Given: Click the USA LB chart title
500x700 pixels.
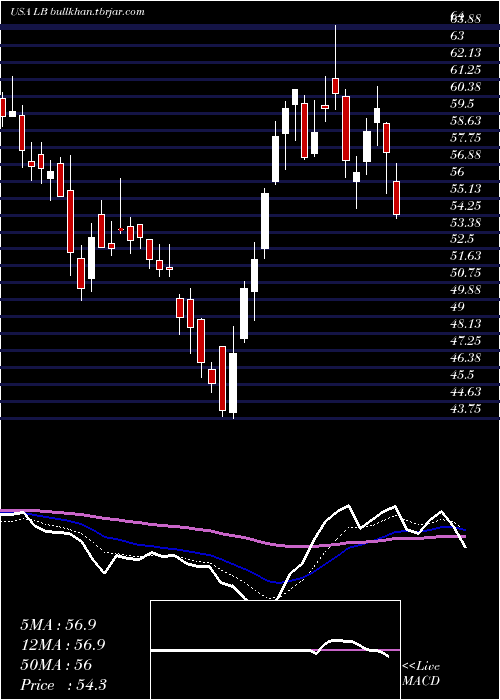Looking at the screenshot, I should click(x=78, y=12).
